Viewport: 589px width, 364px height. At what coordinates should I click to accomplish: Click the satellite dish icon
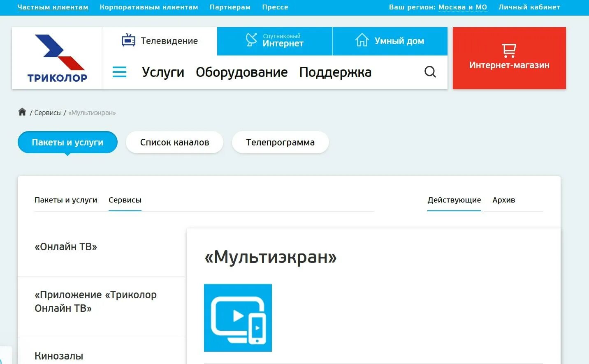point(251,39)
